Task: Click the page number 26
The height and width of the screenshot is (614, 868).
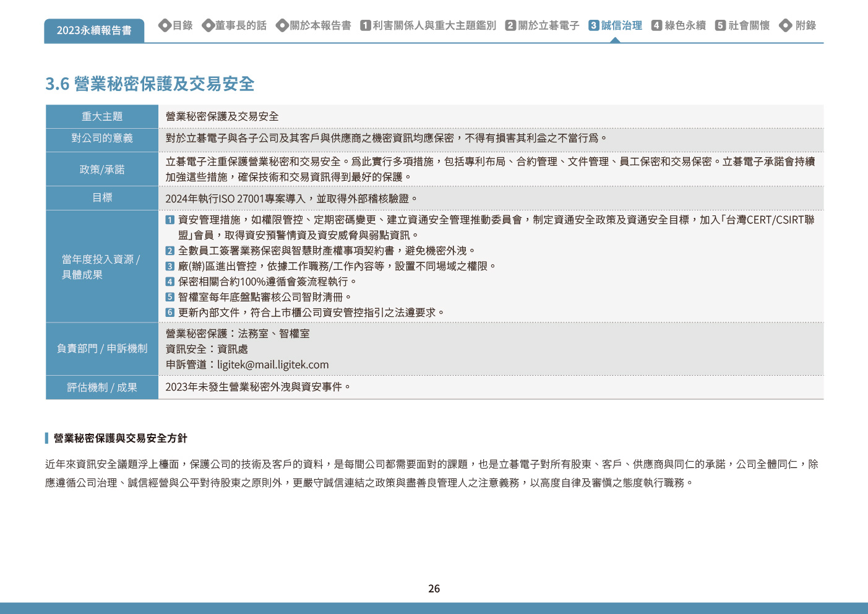Action: click(434, 589)
